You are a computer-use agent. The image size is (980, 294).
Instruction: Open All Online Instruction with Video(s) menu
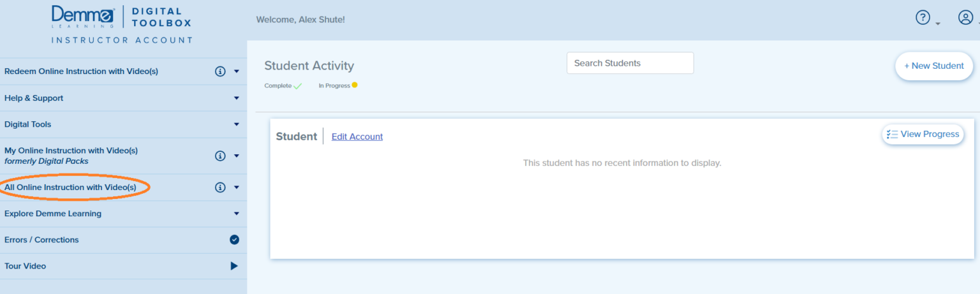pos(70,187)
